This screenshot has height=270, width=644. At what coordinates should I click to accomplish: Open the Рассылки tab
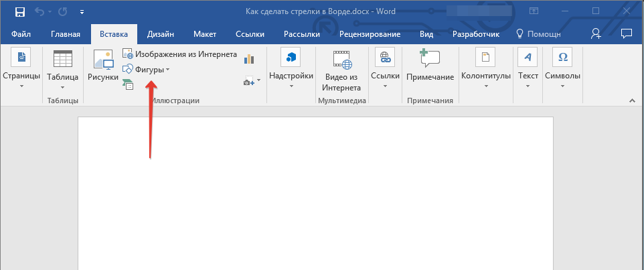pos(303,35)
